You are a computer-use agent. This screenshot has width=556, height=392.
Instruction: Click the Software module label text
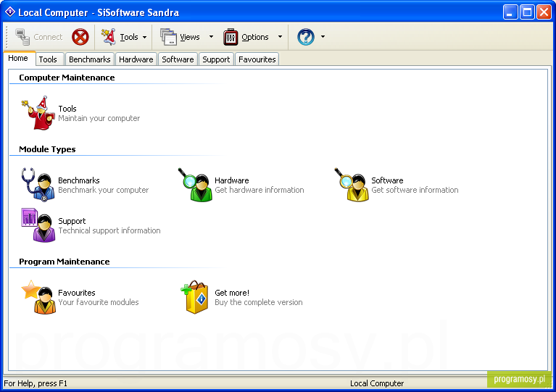[x=387, y=180]
